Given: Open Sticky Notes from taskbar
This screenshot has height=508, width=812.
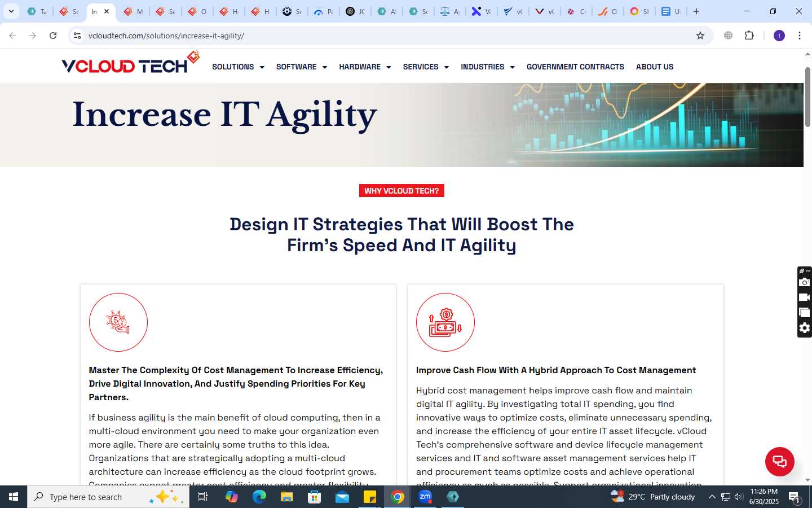Looking at the screenshot, I should pos(370,497).
